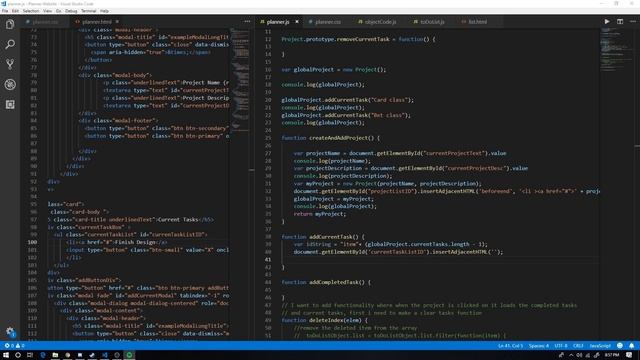Open the File menu
The height and width of the screenshot is (360, 640).
tap(5, 11)
